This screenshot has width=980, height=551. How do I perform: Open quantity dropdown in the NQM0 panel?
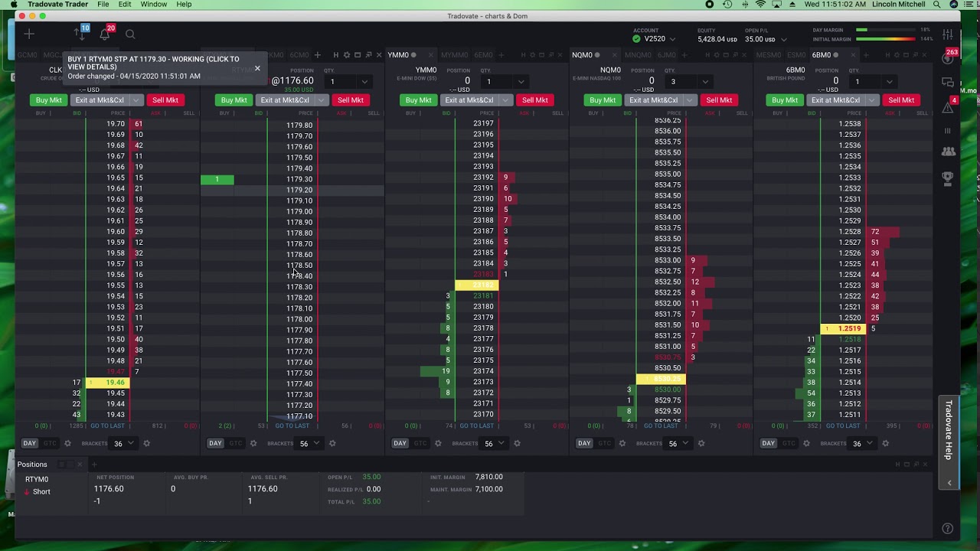point(704,81)
